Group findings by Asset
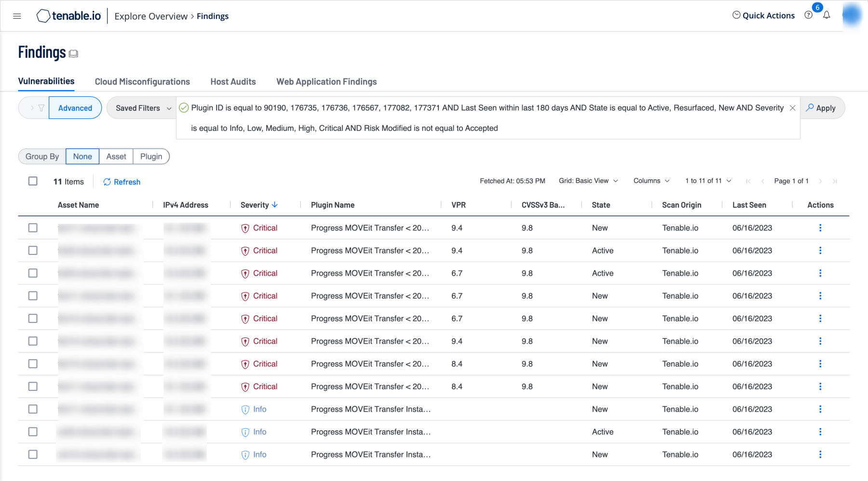This screenshot has height=481, width=868. tap(116, 157)
